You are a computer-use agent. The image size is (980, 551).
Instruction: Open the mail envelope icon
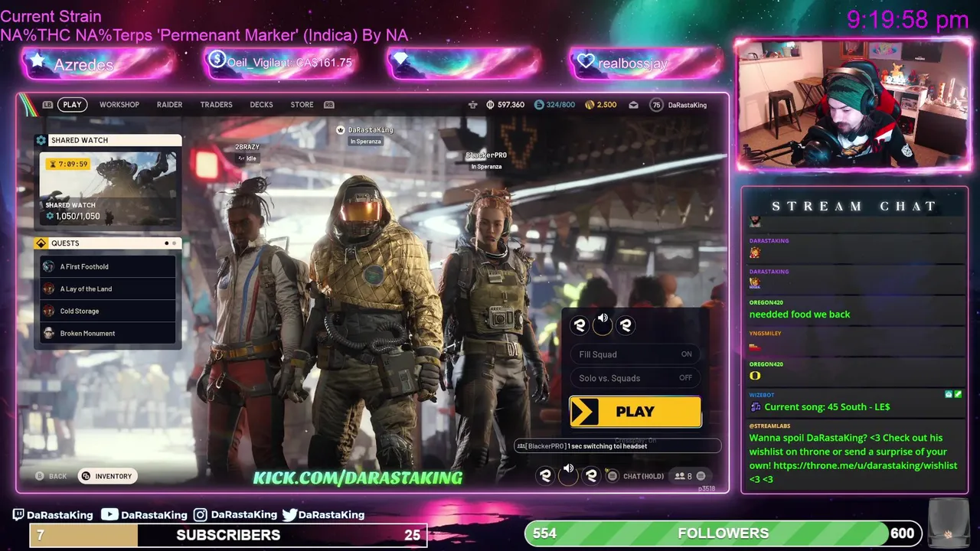pos(633,105)
